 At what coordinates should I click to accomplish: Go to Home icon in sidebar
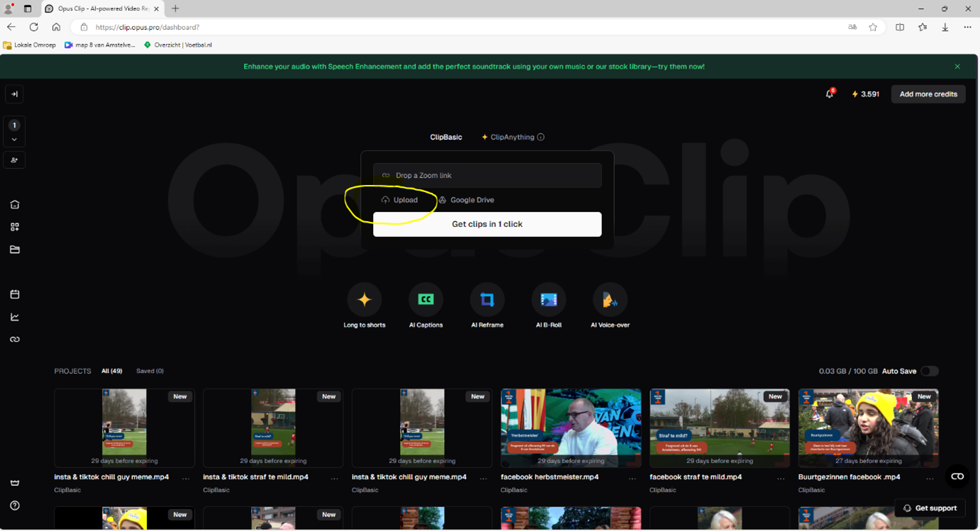coord(15,205)
